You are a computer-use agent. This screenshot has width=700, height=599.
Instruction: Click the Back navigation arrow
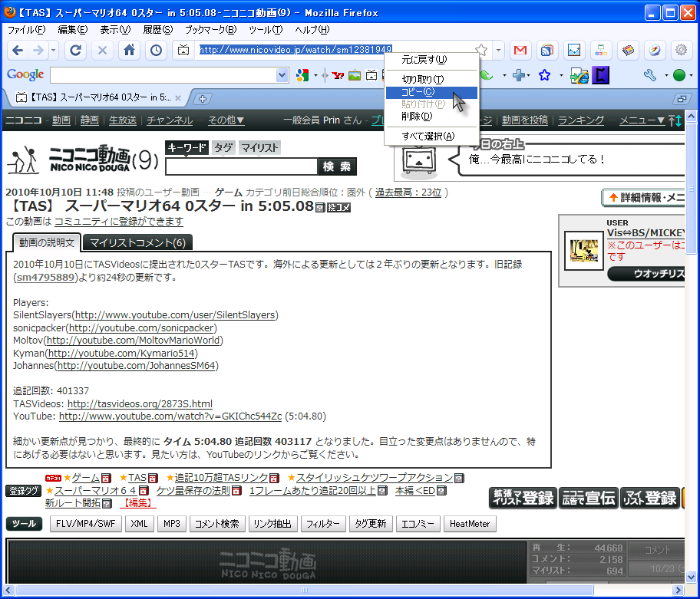click(x=18, y=51)
